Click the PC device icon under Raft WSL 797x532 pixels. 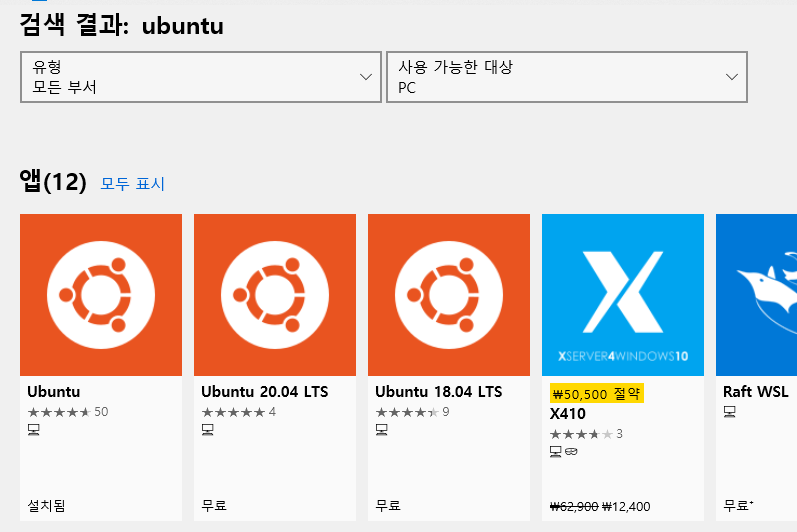(729, 412)
